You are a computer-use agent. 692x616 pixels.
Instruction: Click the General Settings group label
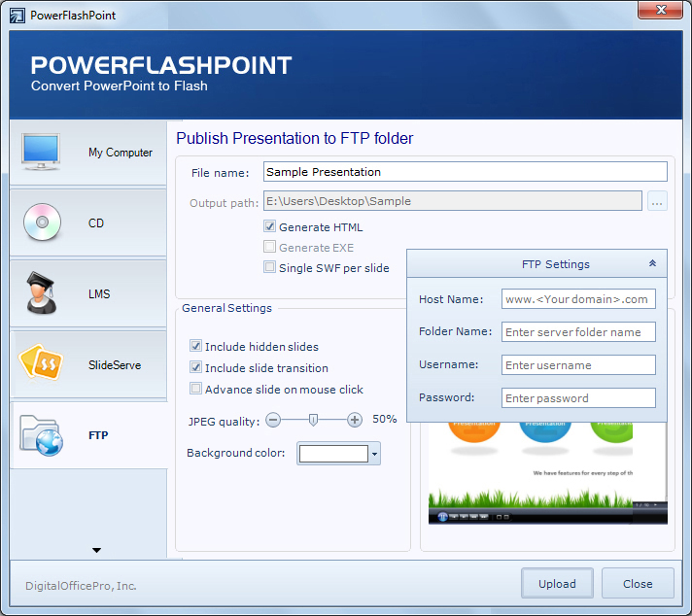[226, 308]
